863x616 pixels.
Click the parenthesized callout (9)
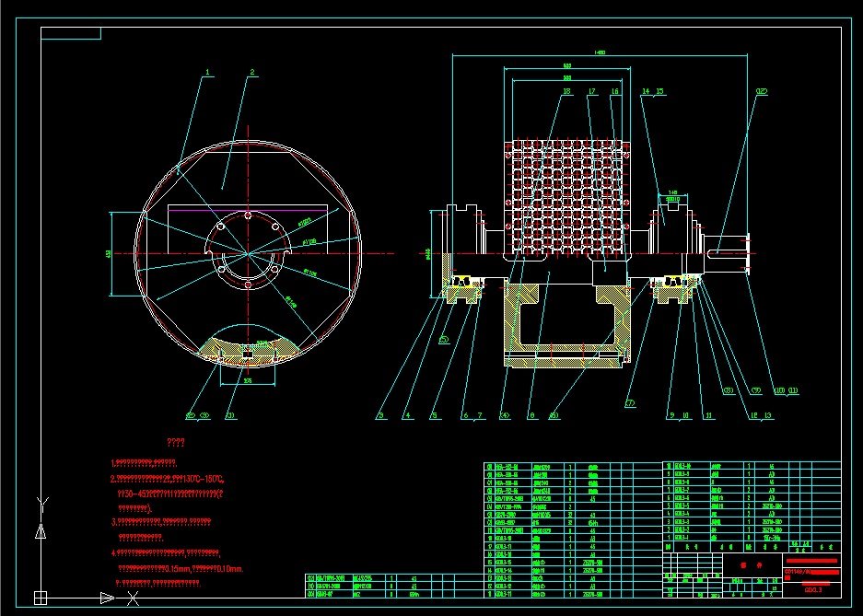[756, 391]
